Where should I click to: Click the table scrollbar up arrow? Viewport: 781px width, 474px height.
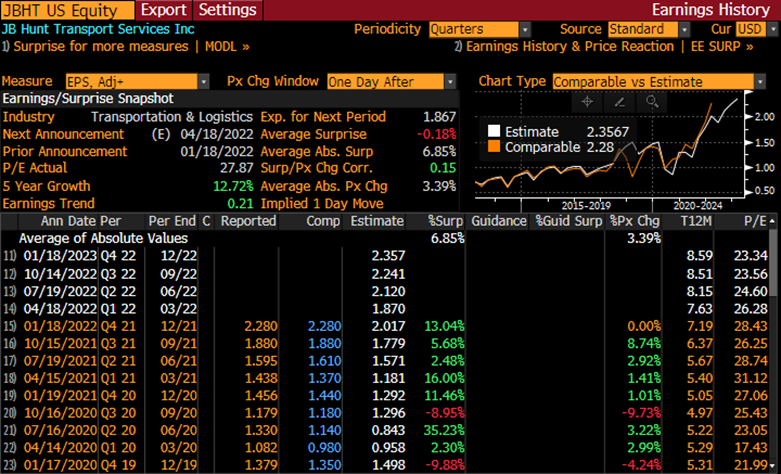tap(773, 221)
